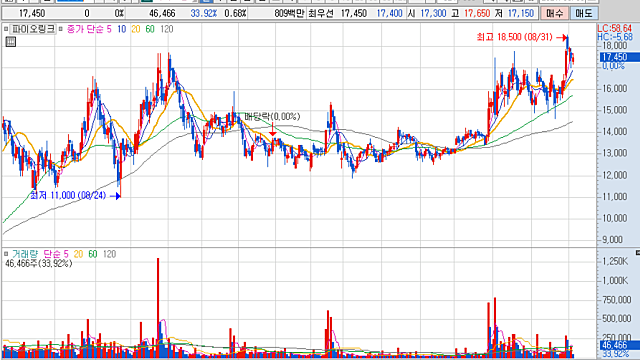Click the 최우선 label in the quote bar
Screen dimensions: 640x360
click(x=320, y=13)
